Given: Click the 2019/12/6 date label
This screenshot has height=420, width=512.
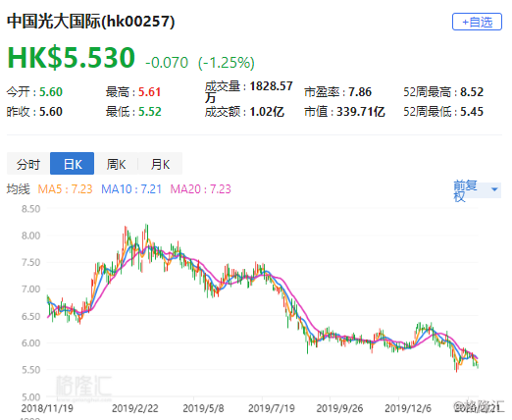Looking at the screenshot, I should click(408, 408).
